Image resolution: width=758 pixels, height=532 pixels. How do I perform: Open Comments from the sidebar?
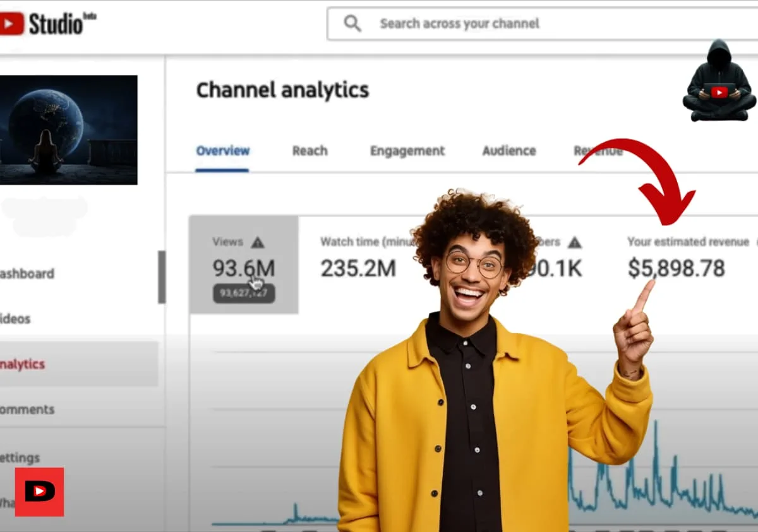tap(27, 410)
